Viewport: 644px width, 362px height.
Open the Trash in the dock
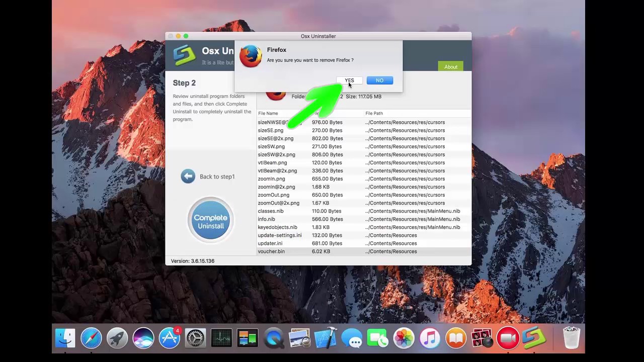572,337
